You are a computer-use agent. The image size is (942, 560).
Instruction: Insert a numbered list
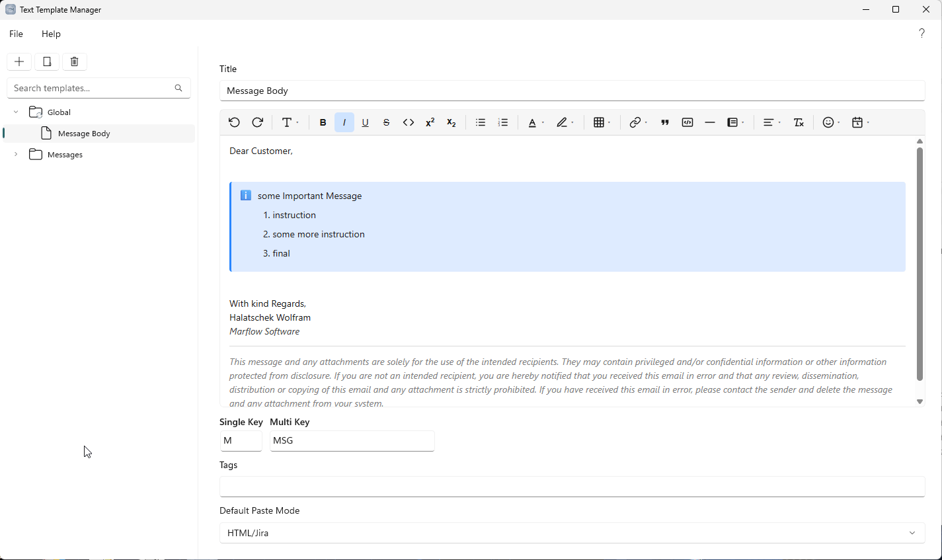pyautogui.click(x=503, y=122)
